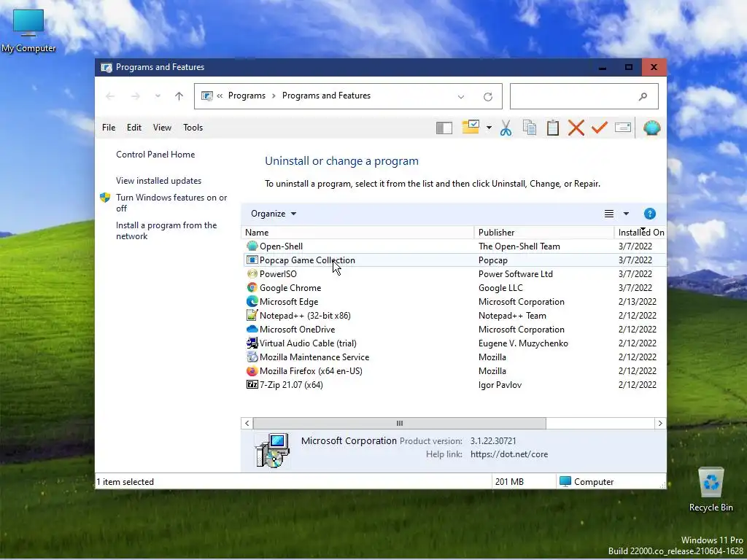Viewport: 747px width, 560px height.
Task: Click the scroll left arrow
Action: [x=247, y=424]
